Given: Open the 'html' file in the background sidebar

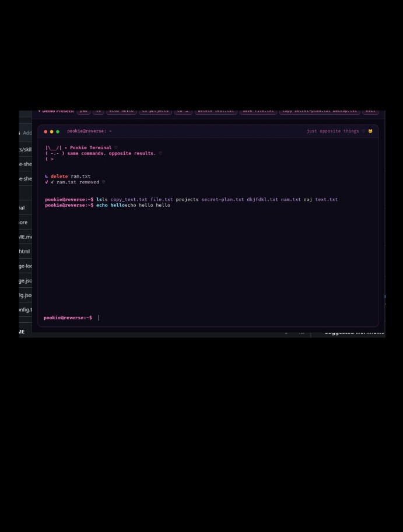Looking at the screenshot, I should [x=24, y=251].
